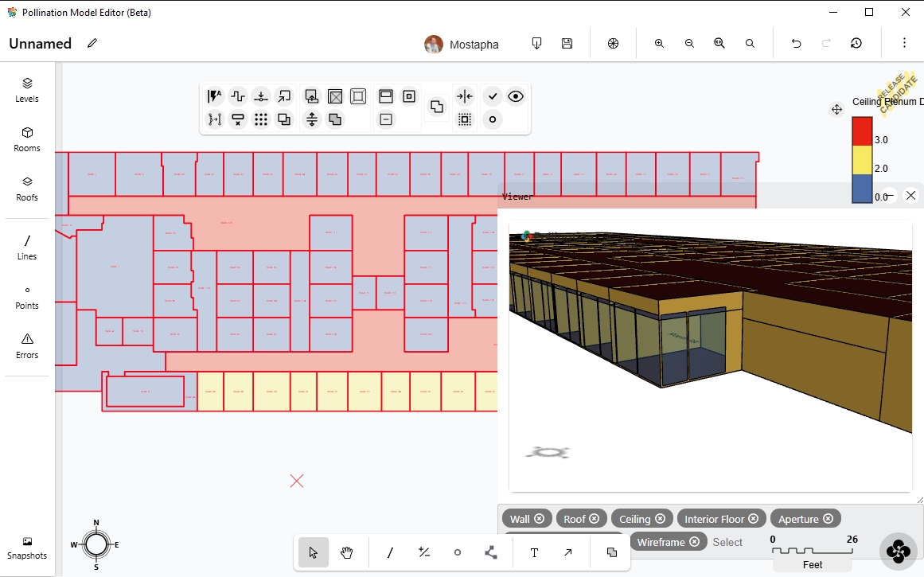Open the Feet units selector

coord(812,564)
